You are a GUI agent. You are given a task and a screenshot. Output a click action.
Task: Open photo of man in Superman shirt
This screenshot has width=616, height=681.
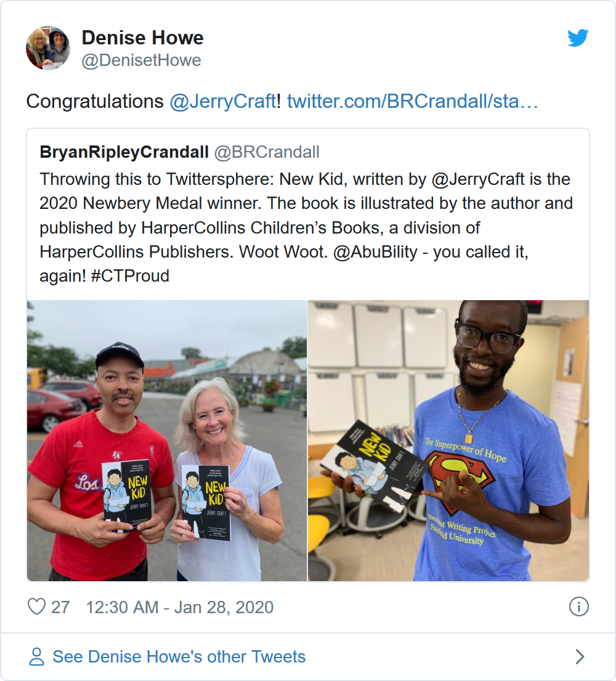[448, 441]
